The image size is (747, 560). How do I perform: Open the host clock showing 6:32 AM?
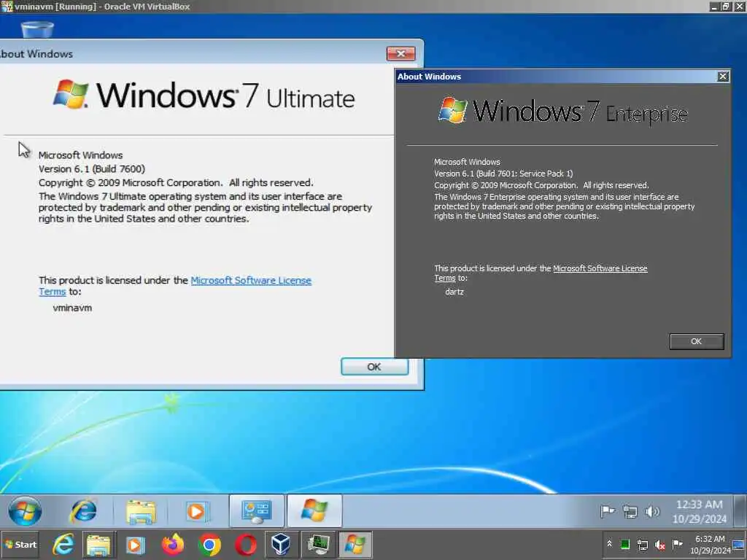pyautogui.click(x=710, y=545)
